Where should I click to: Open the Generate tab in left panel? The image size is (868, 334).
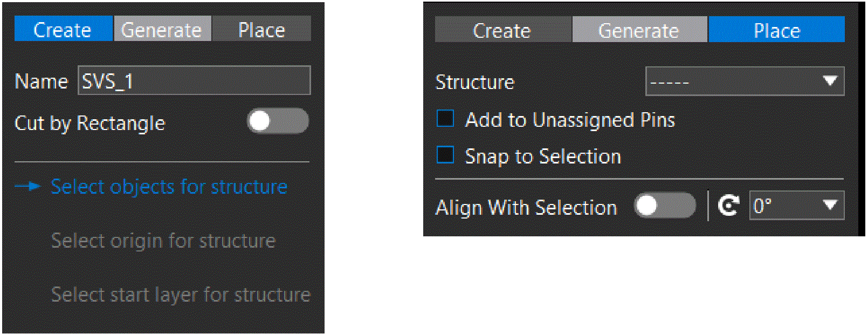pyautogui.click(x=162, y=29)
